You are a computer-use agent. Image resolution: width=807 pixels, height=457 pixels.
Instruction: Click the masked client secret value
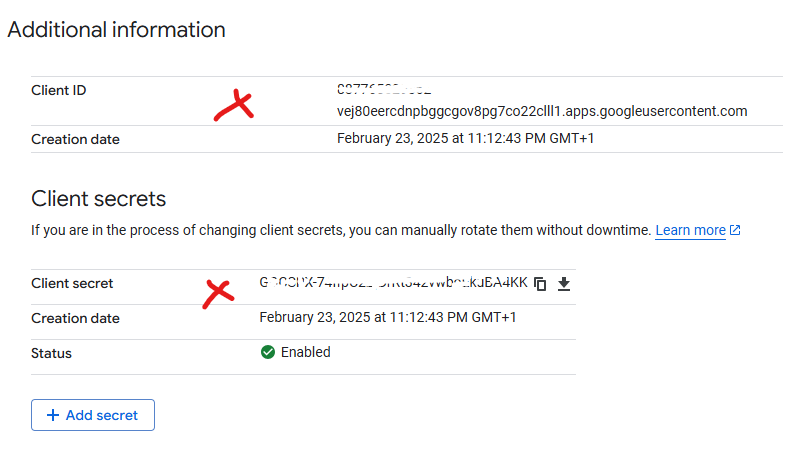tap(392, 283)
